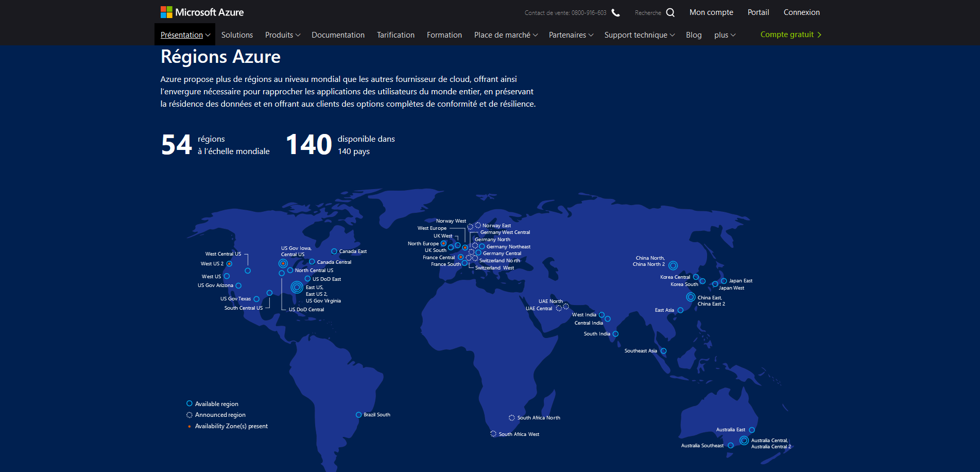Open the Place de marché dropdown
Screen dimensions: 980x472
coord(506,35)
